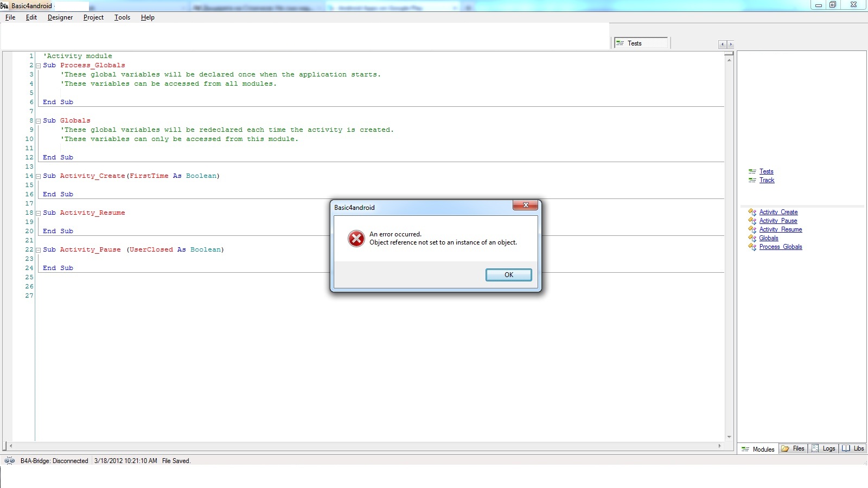This screenshot has height=488, width=868.
Task: Click the 'An error occurred.' message text
Action: pos(395,234)
